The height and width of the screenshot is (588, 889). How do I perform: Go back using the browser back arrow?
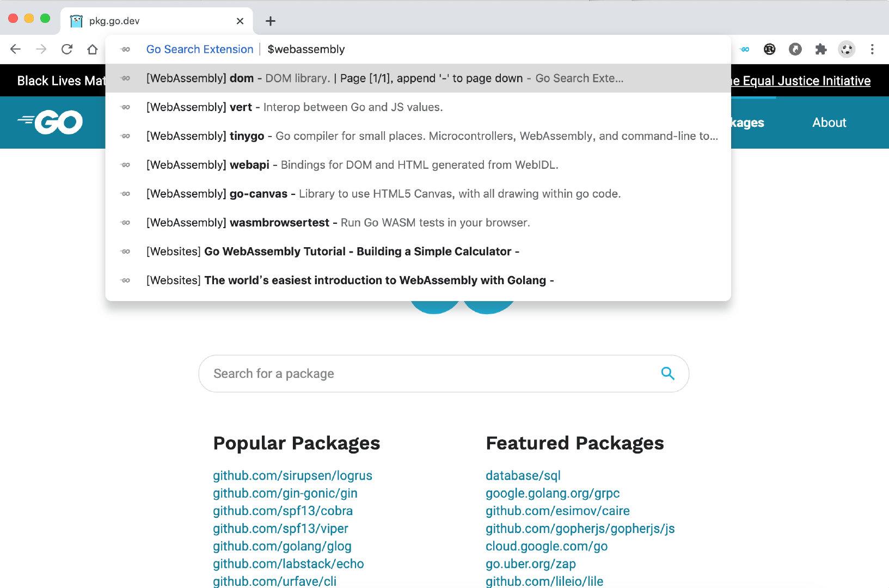15,49
